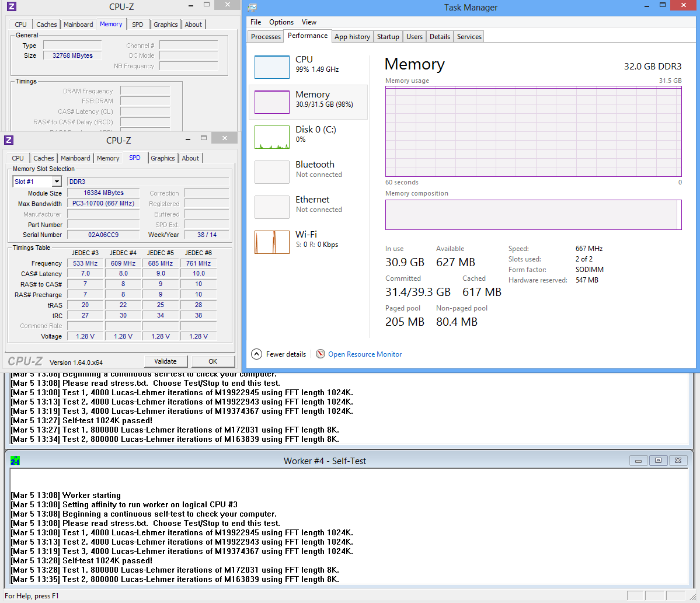The width and height of the screenshot is (700, 603).
Task: Open the View menu in Task Manager
Action: coord(309,22)
